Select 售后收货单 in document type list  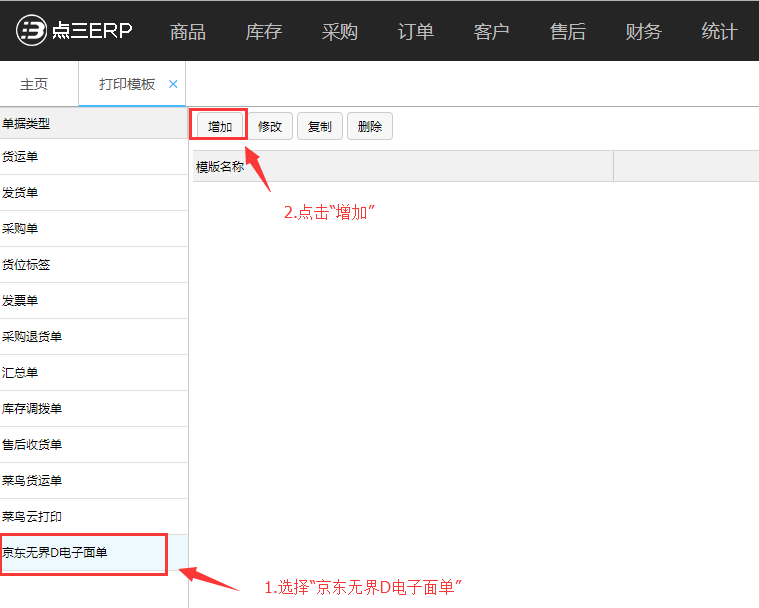click(94, 444)
